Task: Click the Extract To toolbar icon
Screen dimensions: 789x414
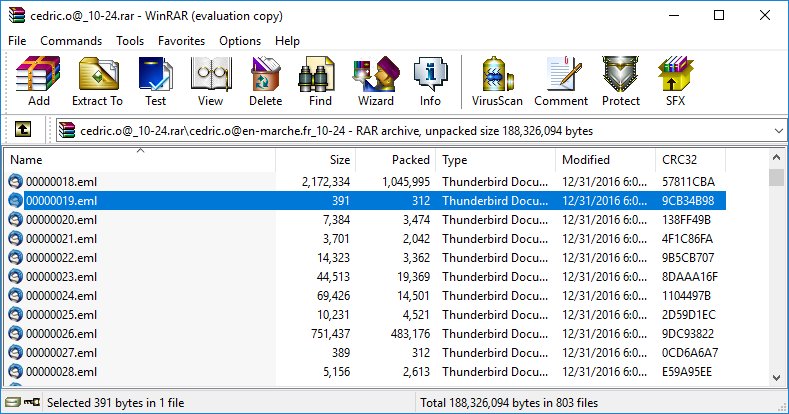Action: [98, 81]
